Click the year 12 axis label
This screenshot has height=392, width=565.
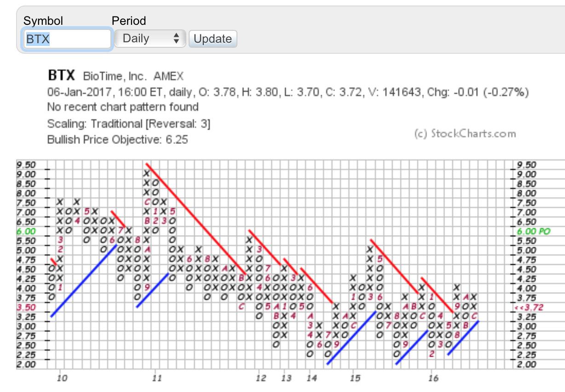261,378
